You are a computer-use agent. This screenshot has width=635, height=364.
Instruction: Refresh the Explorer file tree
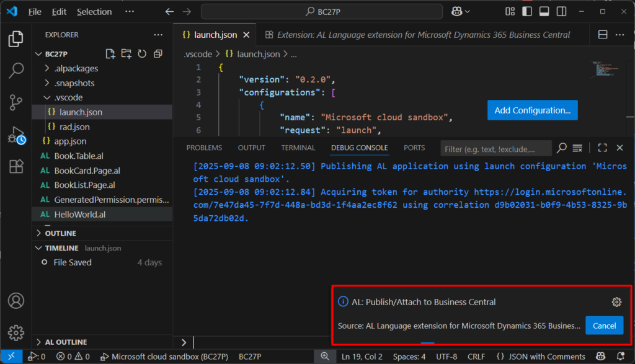(142, 54)
